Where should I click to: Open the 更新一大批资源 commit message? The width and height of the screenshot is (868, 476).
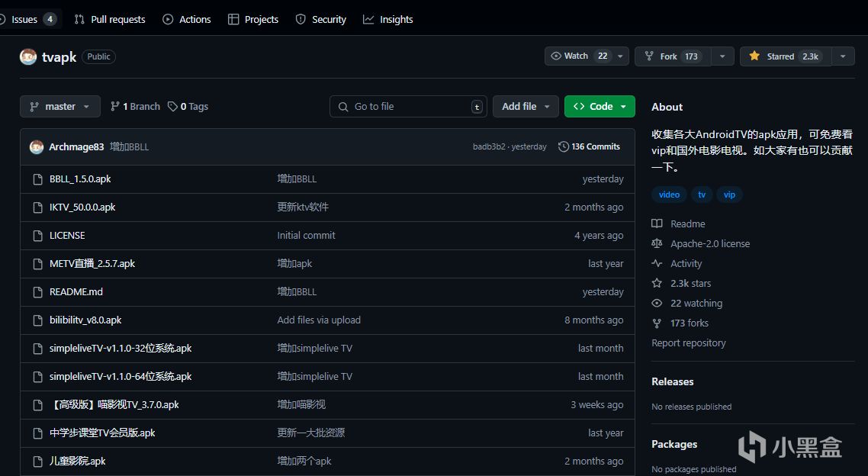click(311, 433)
